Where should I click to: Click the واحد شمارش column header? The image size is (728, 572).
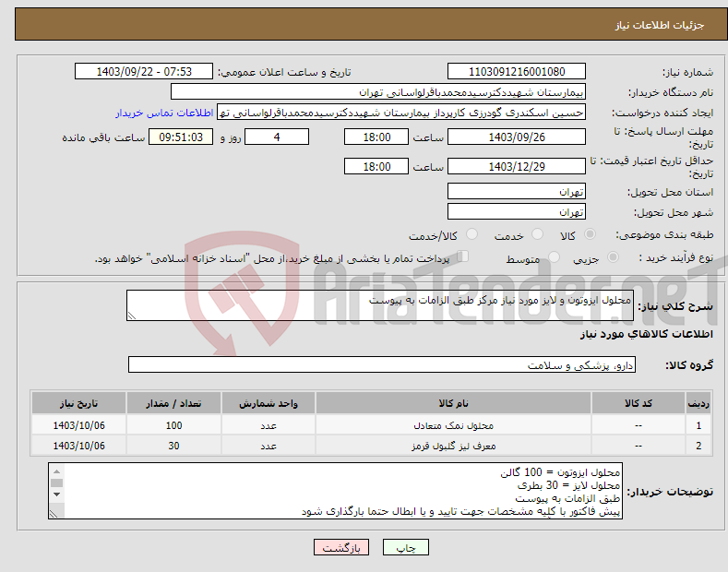(269, 403)
